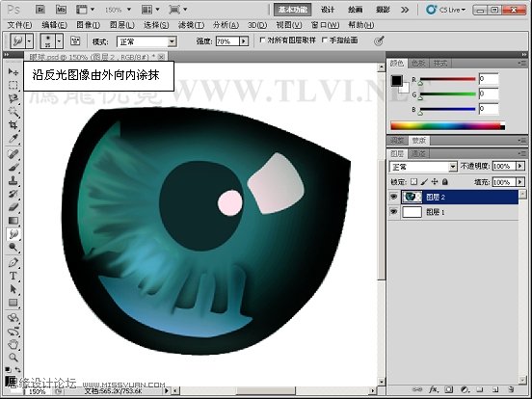Expand more workspaces chevron
The height and width of the screenshot is (399, 532).
(x=405, y=10)
